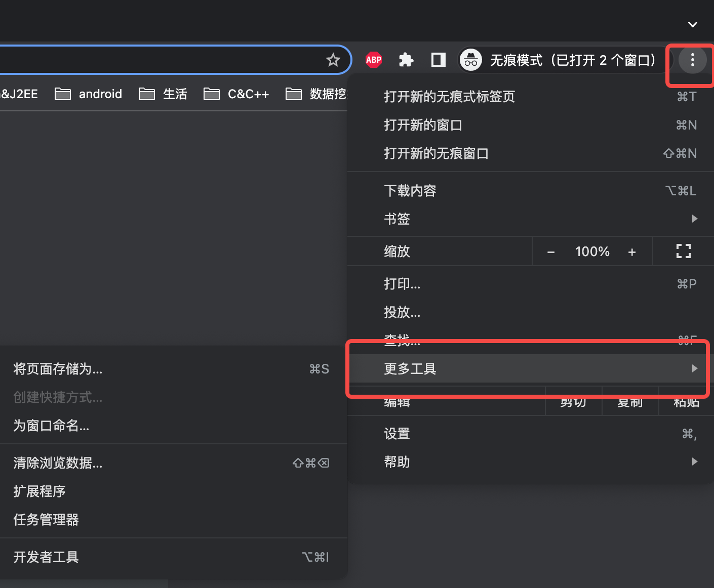The width and height of the screenshot is (714, 588).
Task: Zoom out with the minus button
Action: [551, 252]
